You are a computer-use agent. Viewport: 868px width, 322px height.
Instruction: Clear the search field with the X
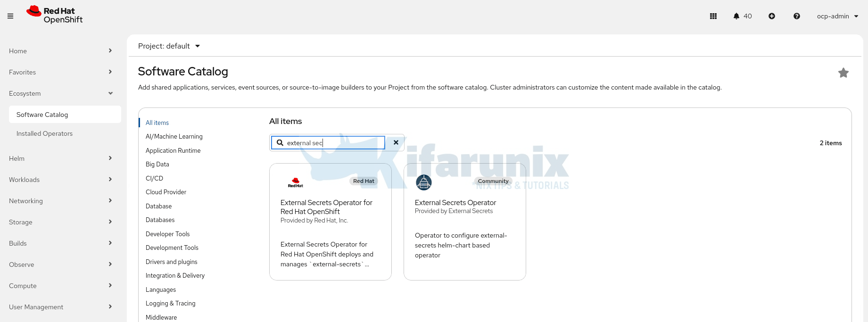[x=396, y=142]
